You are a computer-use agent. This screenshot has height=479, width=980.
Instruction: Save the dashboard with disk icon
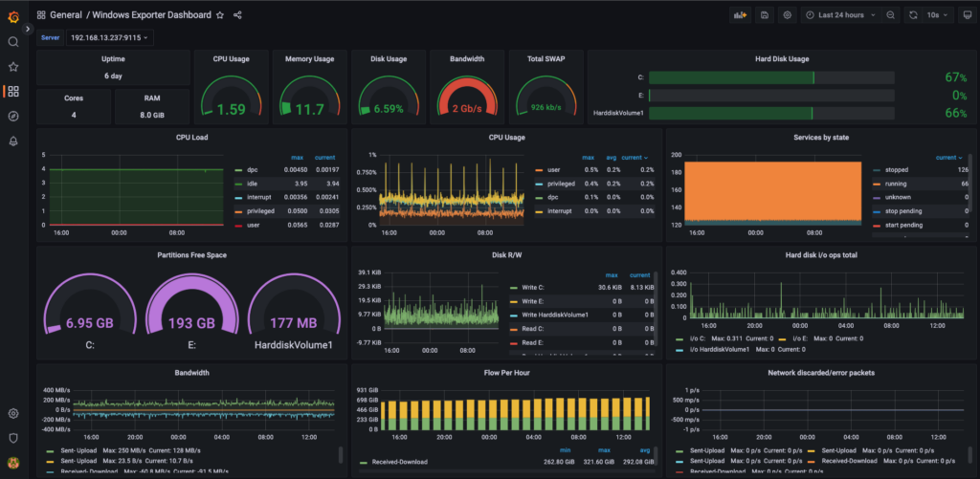click(x=765, y=15)
